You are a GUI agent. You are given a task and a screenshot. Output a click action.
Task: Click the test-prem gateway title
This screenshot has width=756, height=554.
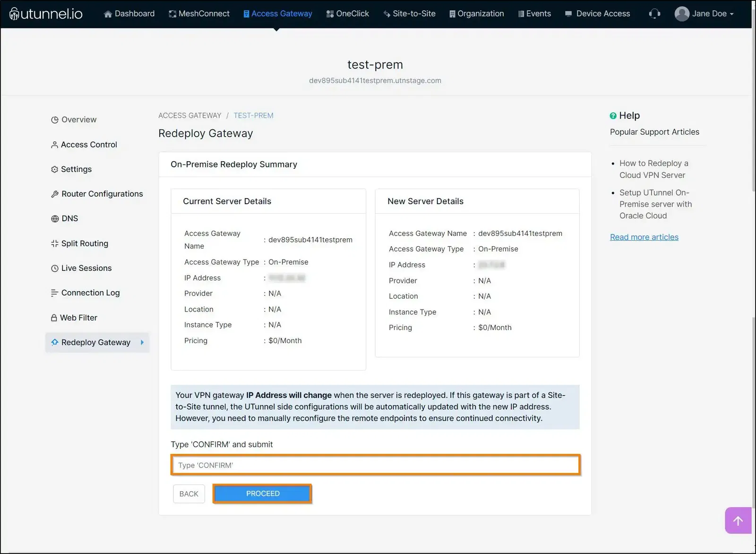tap(375, 65)
